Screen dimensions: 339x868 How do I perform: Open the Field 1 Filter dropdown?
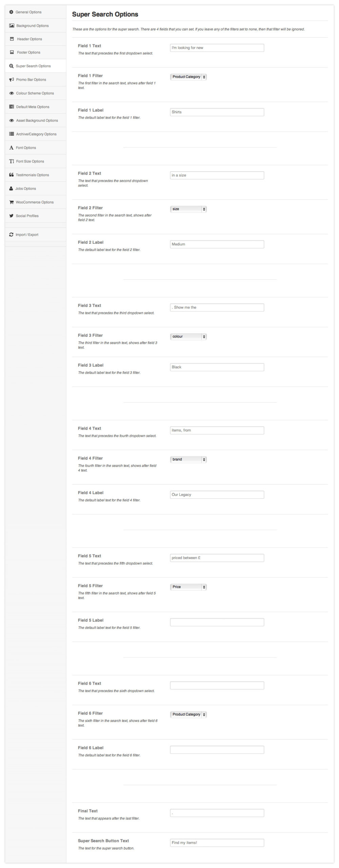[188, 77]
